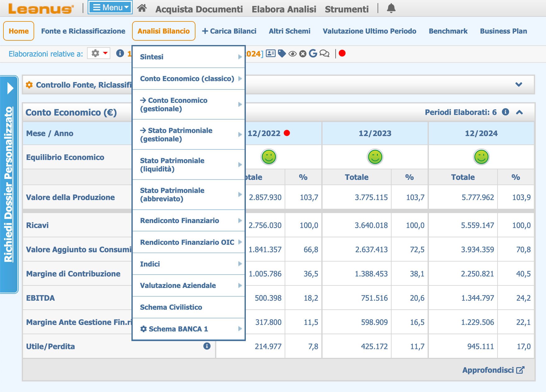
Task: Open the blue Menu dropdown
Action: tap(110, 7)
